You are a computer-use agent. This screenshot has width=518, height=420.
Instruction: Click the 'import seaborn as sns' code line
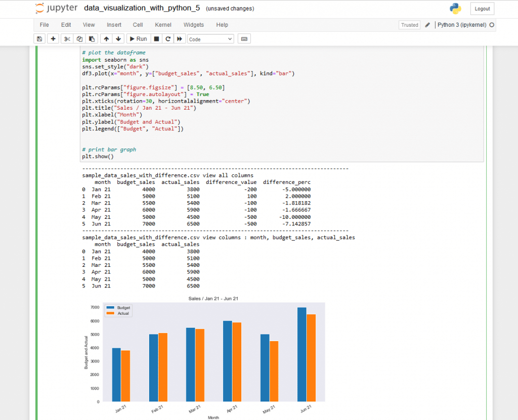115,60
